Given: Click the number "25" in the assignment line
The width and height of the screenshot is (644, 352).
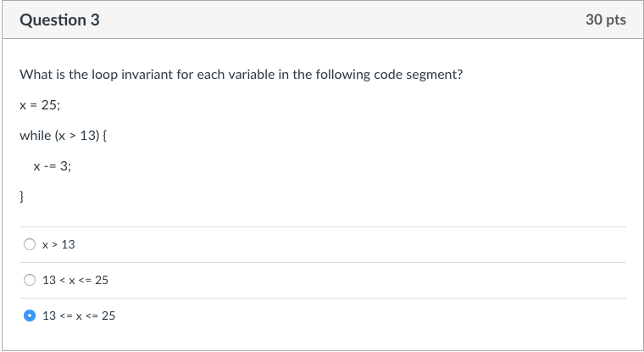Looking at the screenshot, I should 49,105.
